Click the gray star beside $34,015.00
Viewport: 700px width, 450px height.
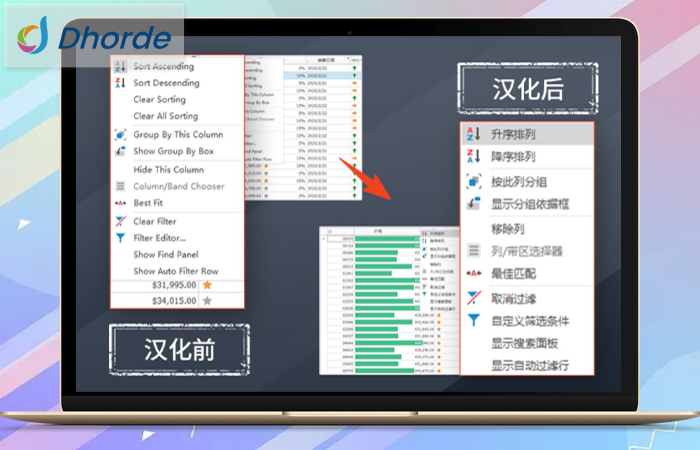[x=207, y=300]
